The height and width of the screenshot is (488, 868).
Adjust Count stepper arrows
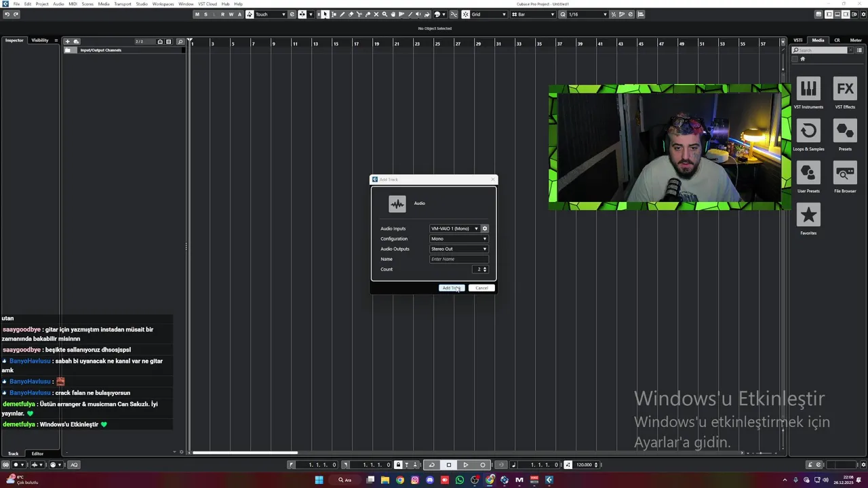(484, 269)
